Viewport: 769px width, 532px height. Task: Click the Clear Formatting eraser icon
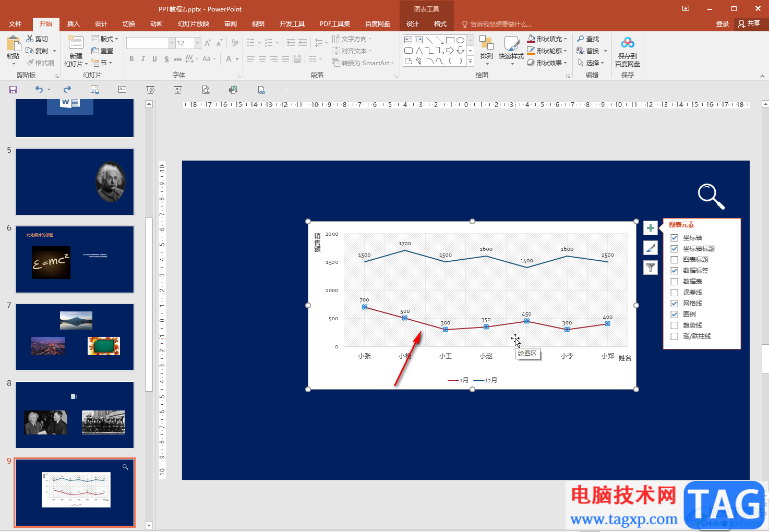(235, 43)
